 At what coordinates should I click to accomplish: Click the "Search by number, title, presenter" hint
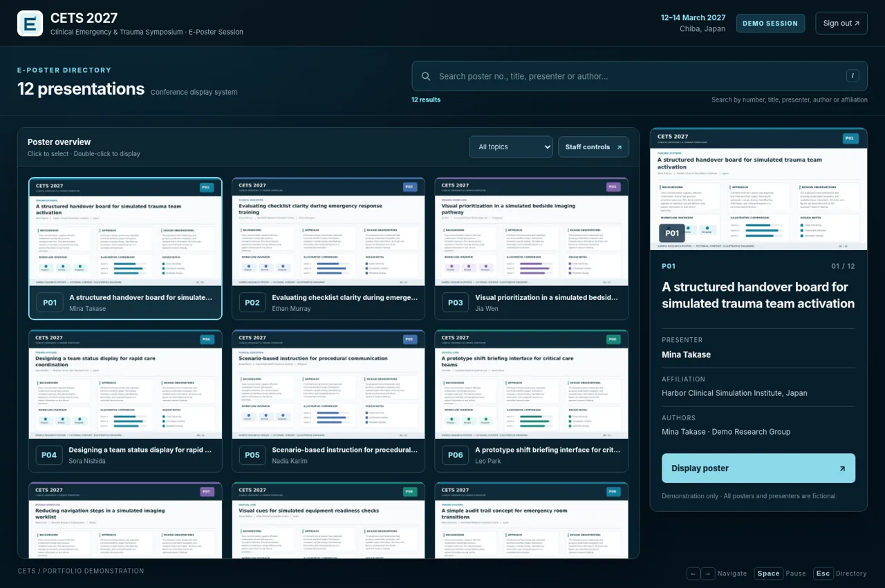pyautogui.click(x=790, y=100)
